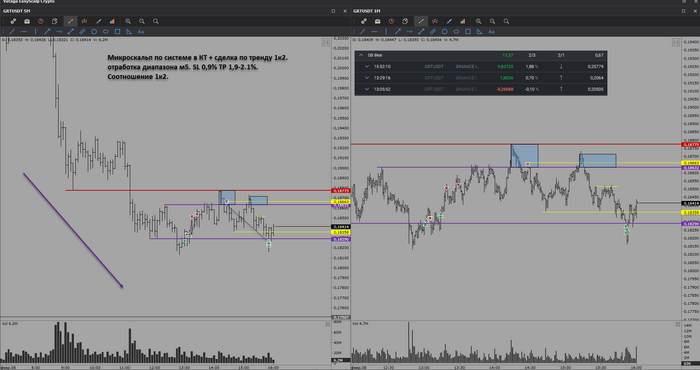Select the trend line tool in GRTUSDT 1M window
The image size is (700, 370).
(x=362, y=32)
